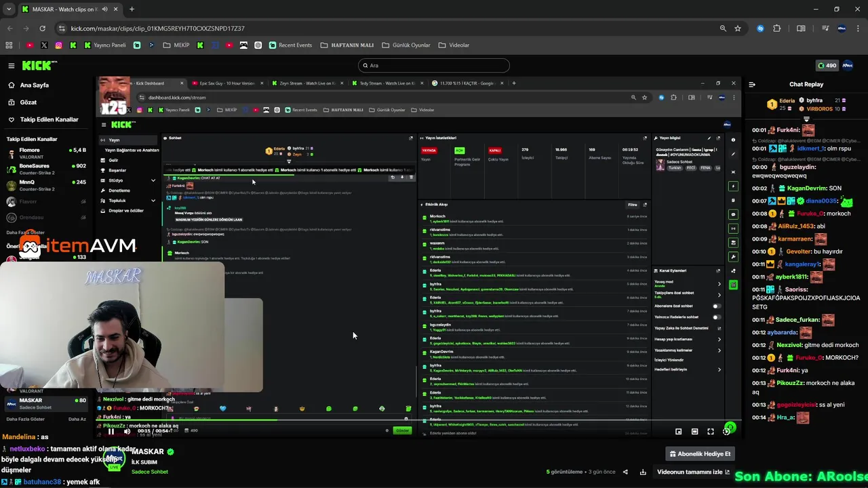Viewport: 868px width, 488px height.
Task: Open the apps grid in the bookmarks bar
Action: pos(9,45)
